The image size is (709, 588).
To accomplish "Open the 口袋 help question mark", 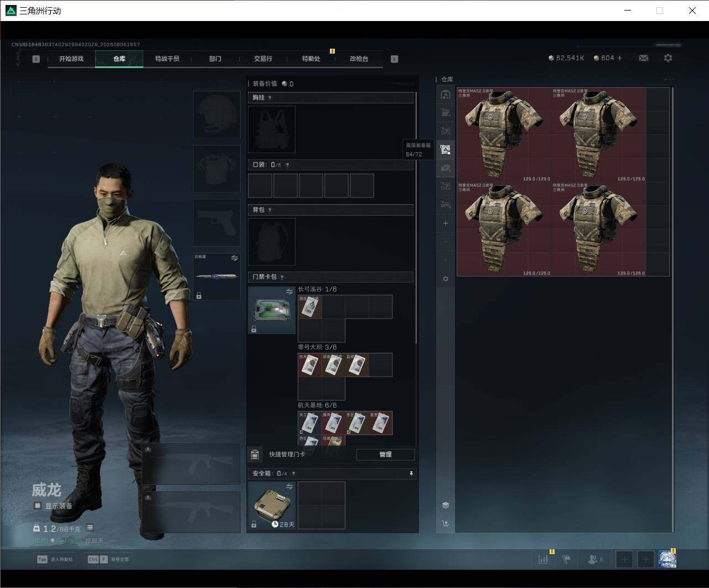I will click(x=287, y=165).
